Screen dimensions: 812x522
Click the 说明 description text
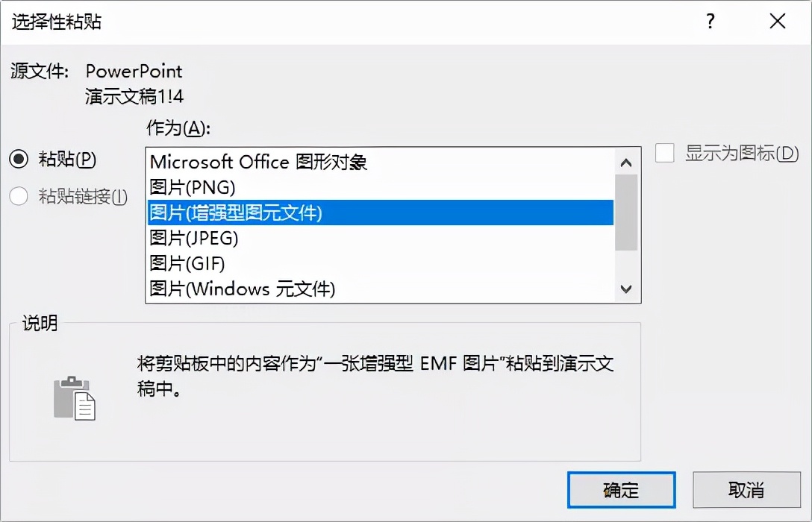[376, 376]
